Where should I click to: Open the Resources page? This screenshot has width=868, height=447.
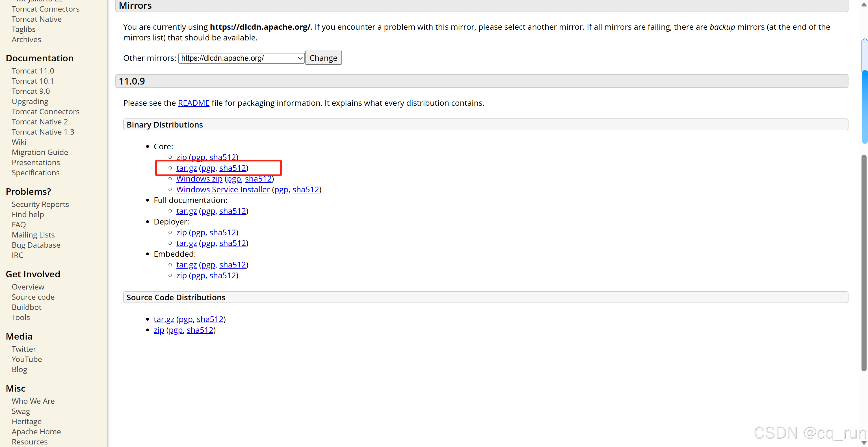pos(30,442)
